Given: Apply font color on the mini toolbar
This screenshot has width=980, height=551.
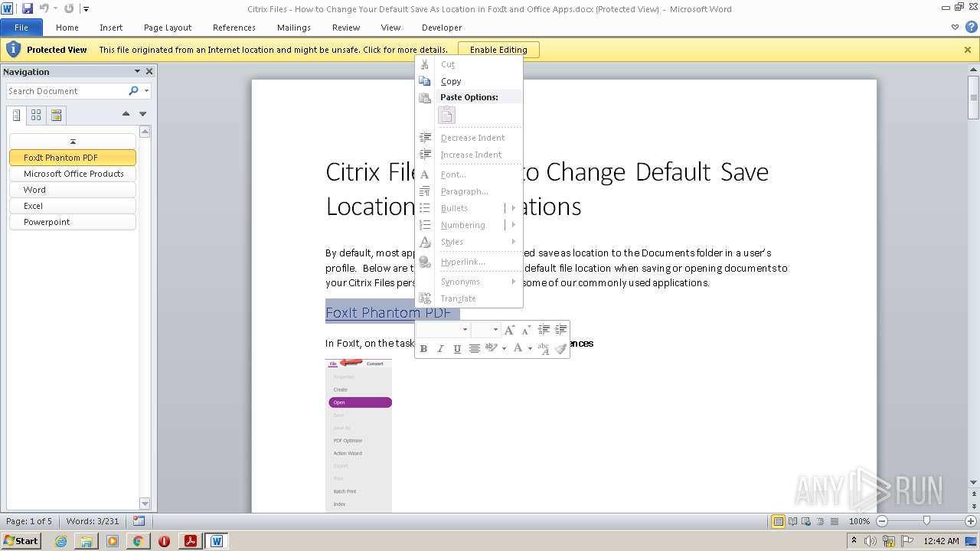Looking at the screenshot, I should pos(518,349).
